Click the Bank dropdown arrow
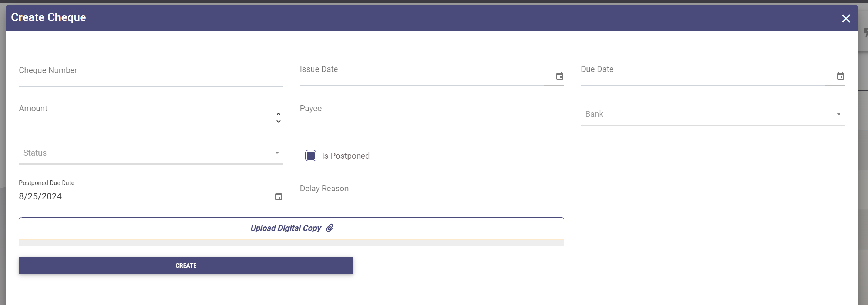 838,114
